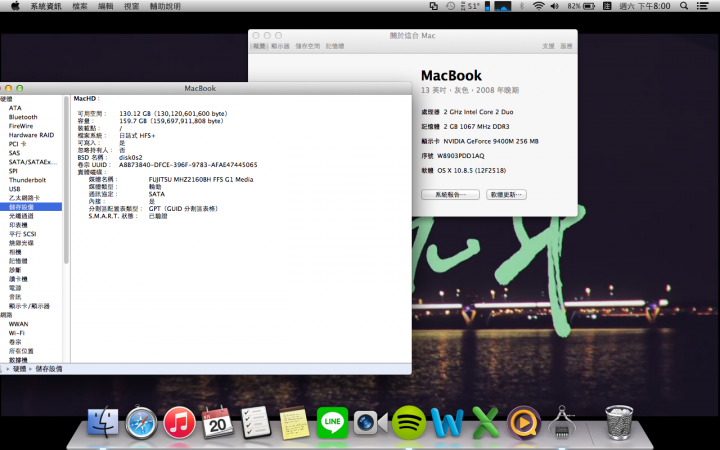Viewport: 720px width, 450px height.
Task: Select ATA in the hardware sidebar
Action: tap(15, 108)
